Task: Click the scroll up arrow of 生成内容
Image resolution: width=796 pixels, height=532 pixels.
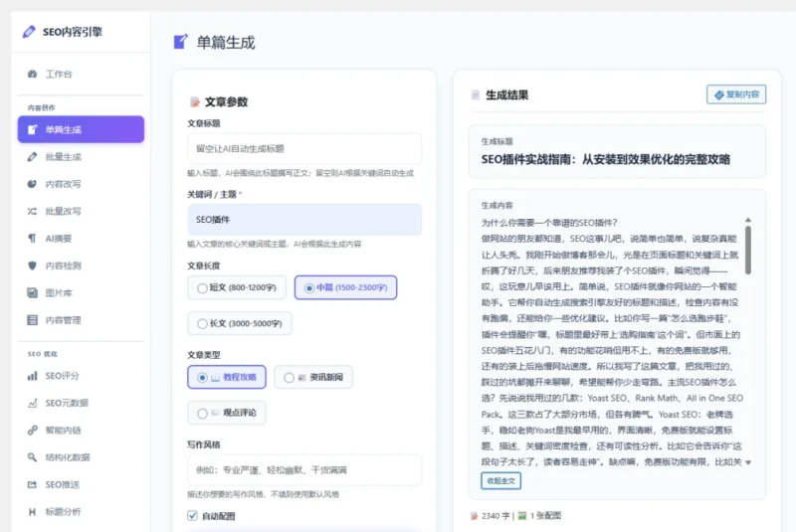Action: (748, 220)
